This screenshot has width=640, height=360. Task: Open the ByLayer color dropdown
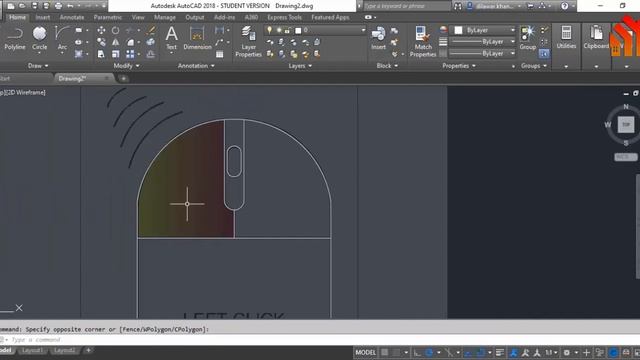tap(484, 30)
